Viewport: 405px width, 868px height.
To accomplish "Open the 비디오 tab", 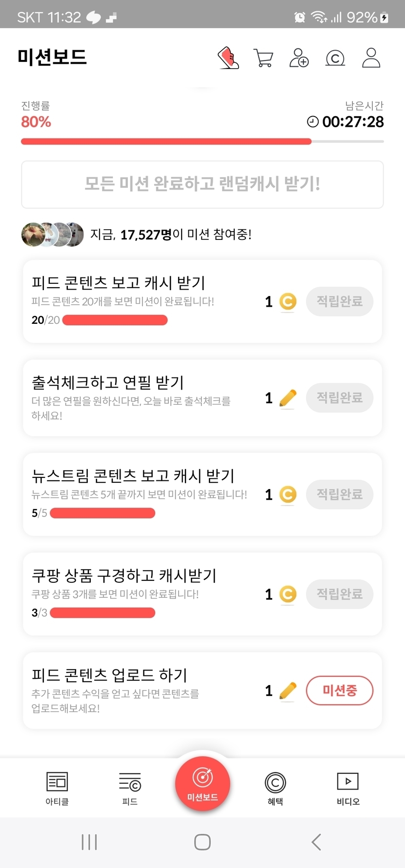I will tap(348, 788).
